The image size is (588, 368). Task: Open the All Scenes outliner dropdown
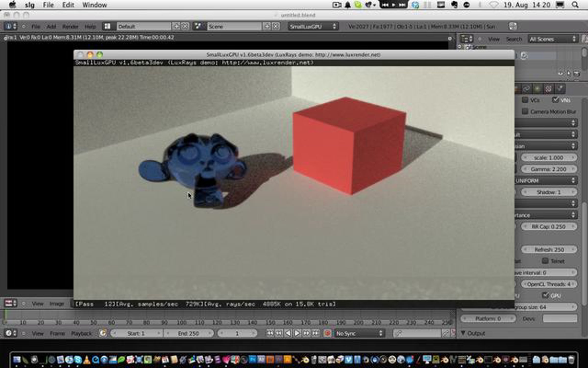[x=552, y=39]
